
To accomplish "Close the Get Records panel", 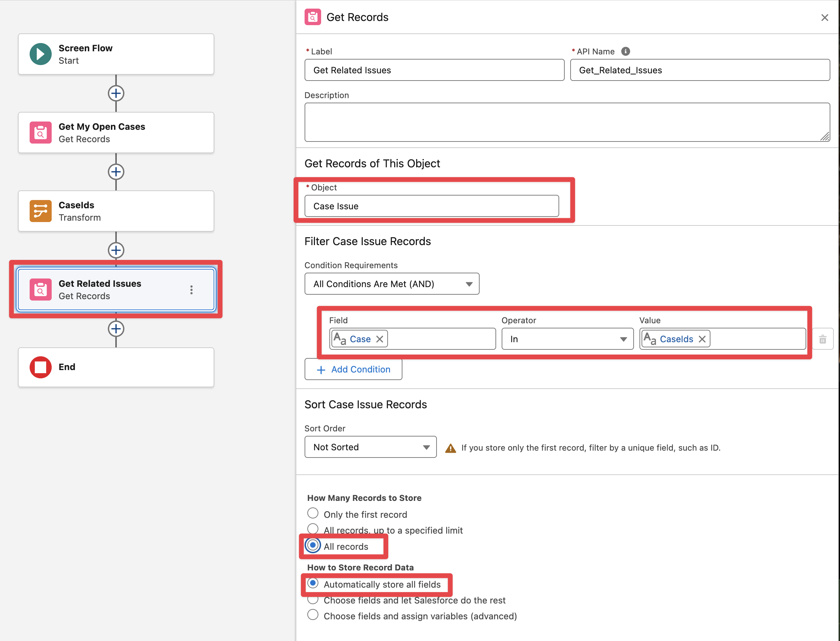I will click(824, 18).
